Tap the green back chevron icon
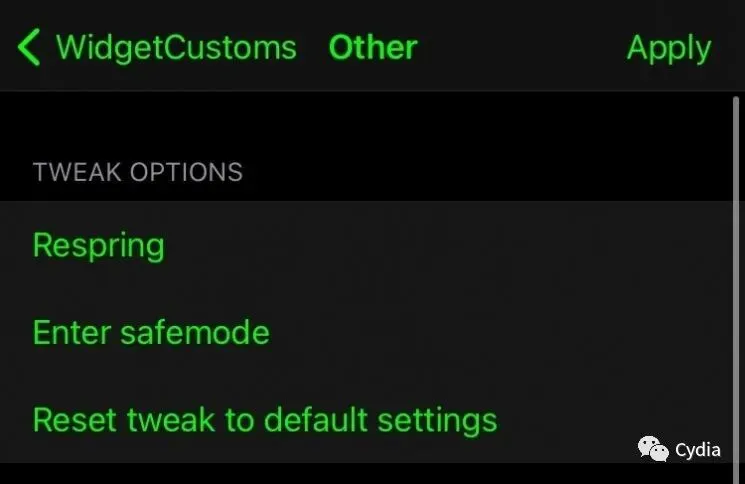This screenshot has width=745, height=484. coord(29,48)
